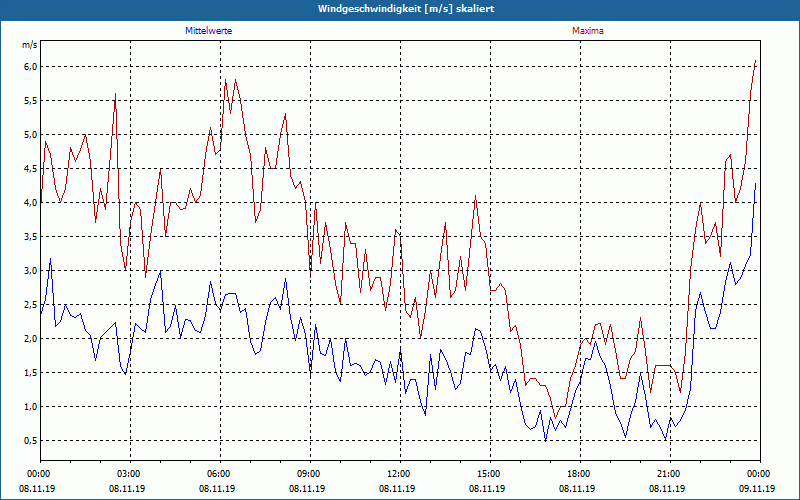The width and height of the screenshot is (800, 500).
Task: Click the '1,5' y-axis value
Action: (30, 373)
